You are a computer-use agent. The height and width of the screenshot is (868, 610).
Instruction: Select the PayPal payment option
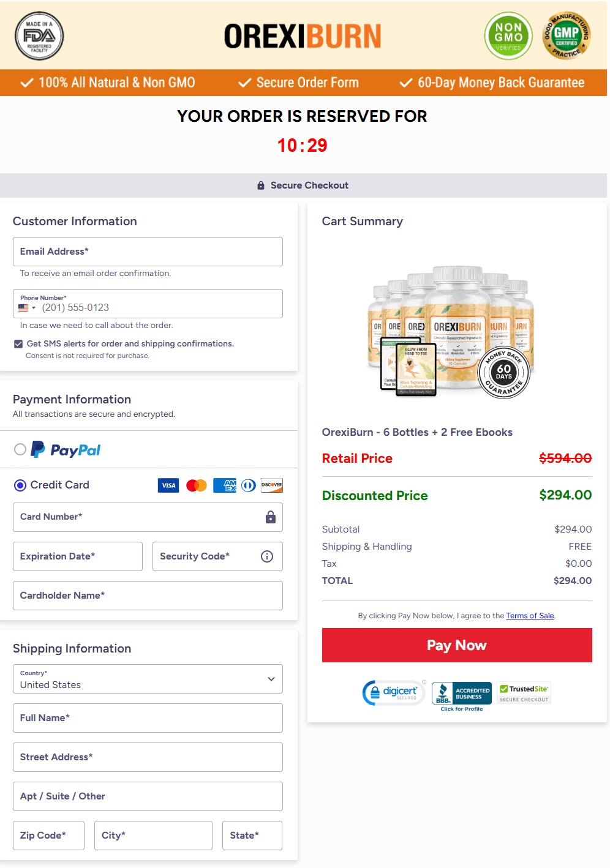click(19, 449)
